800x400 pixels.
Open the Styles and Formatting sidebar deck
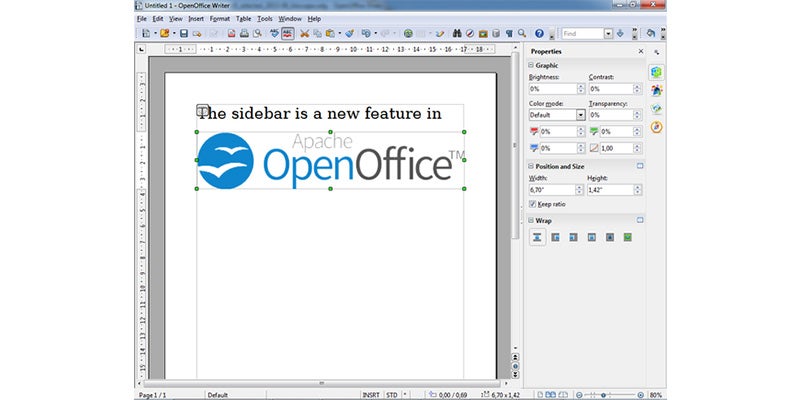click(x=656, y=91)
